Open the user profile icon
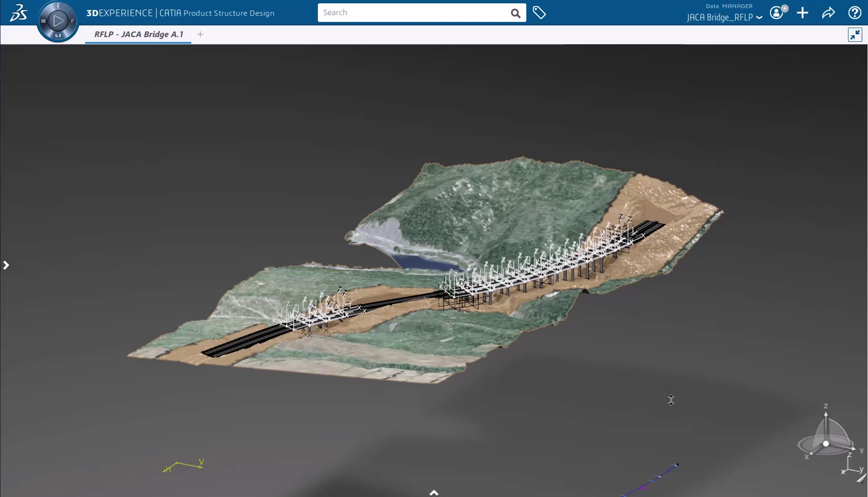The width and height of the screenshot is (868, 497). click(777, 13)
